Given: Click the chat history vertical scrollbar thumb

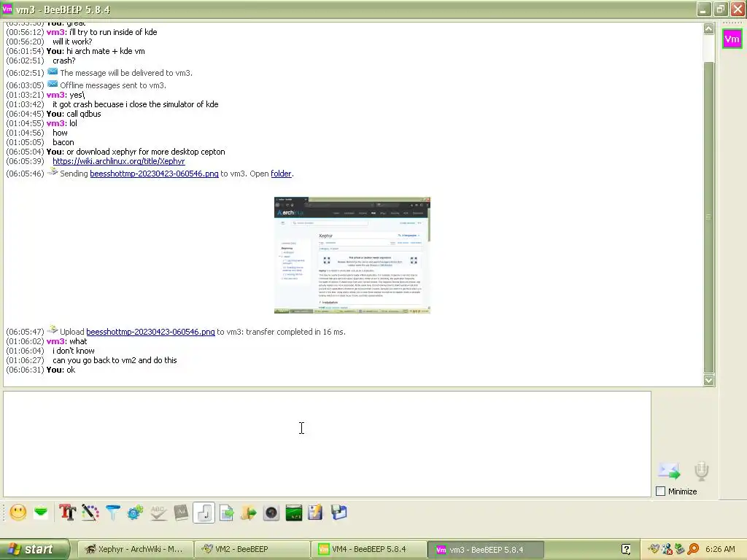Looking at the screenshot, I should [709, 217].
